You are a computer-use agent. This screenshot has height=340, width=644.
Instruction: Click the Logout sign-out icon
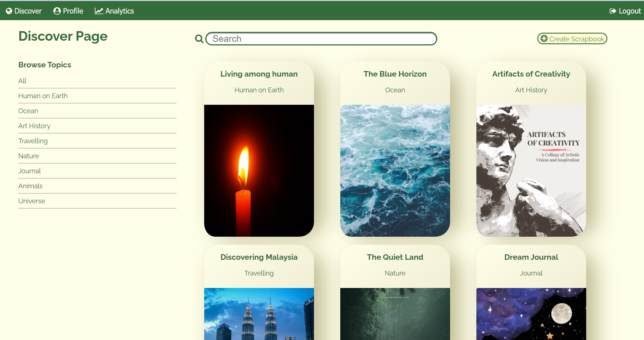tap(613, 11)
